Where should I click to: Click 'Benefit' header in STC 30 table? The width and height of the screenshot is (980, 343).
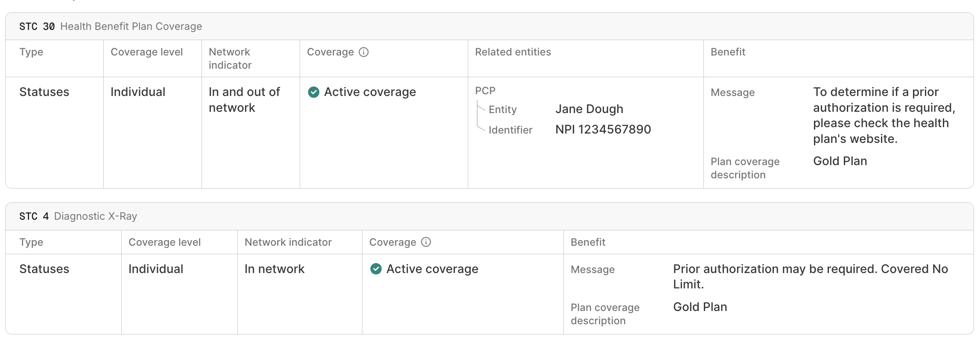728,52
